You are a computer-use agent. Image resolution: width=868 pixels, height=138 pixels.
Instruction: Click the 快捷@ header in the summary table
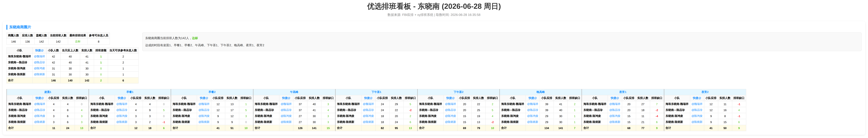[x=39, y=50]
